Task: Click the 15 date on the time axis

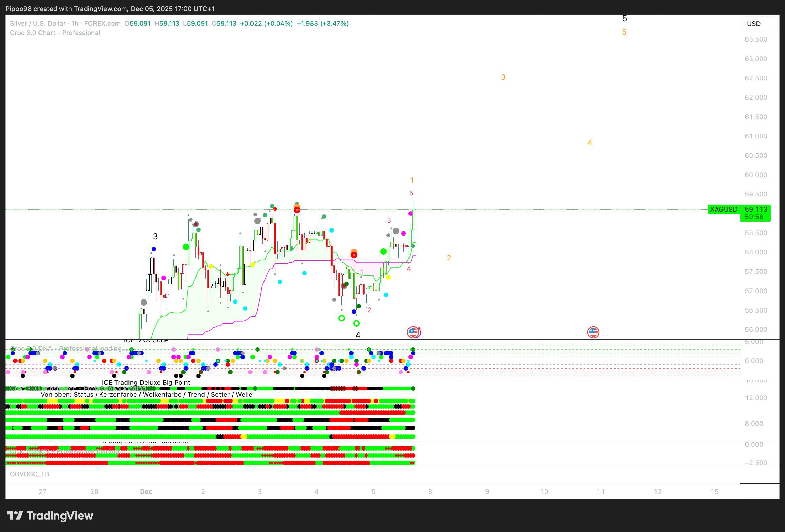Action: click(714, 491)
